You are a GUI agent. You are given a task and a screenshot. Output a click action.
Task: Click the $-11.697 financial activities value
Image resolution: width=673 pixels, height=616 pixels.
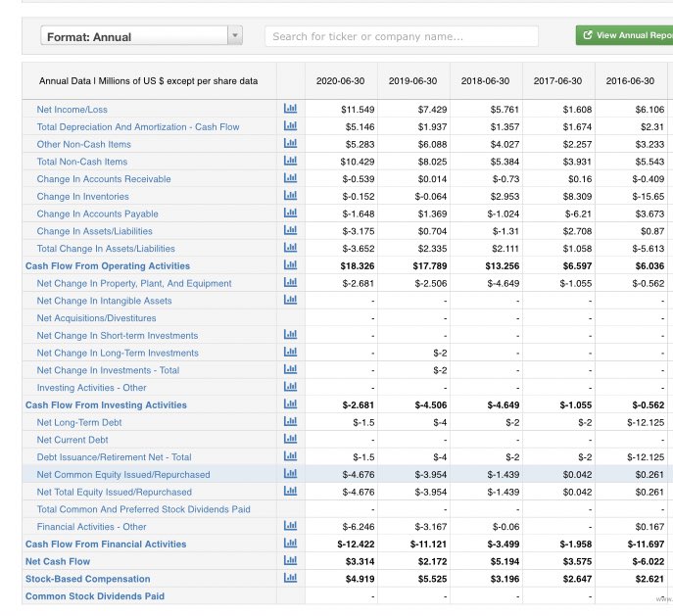(646, 544)
